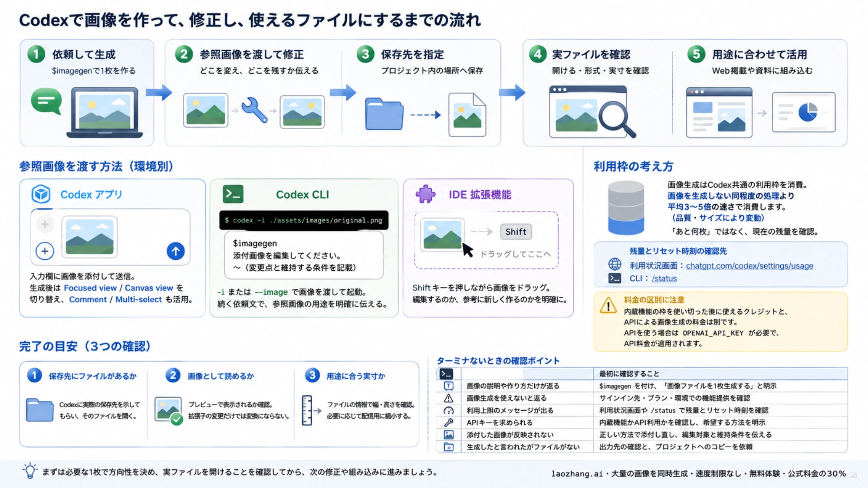Click the /status link beside CLI

tap(664, 278)
